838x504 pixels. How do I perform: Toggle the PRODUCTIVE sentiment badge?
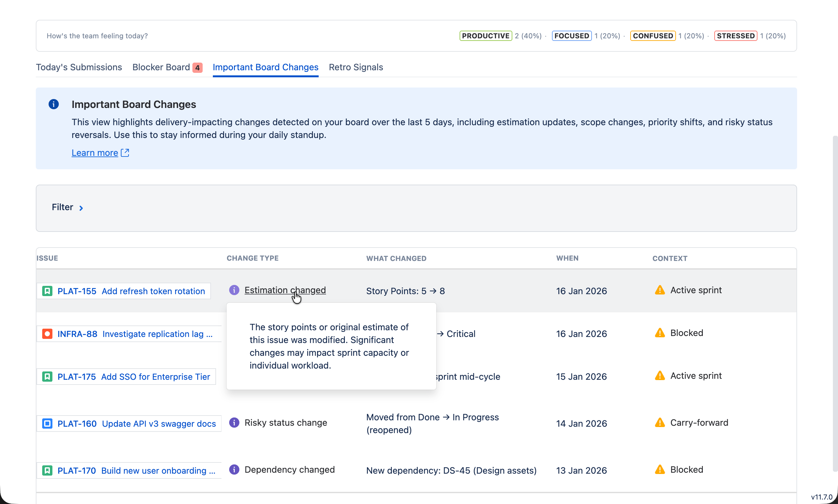485,36
